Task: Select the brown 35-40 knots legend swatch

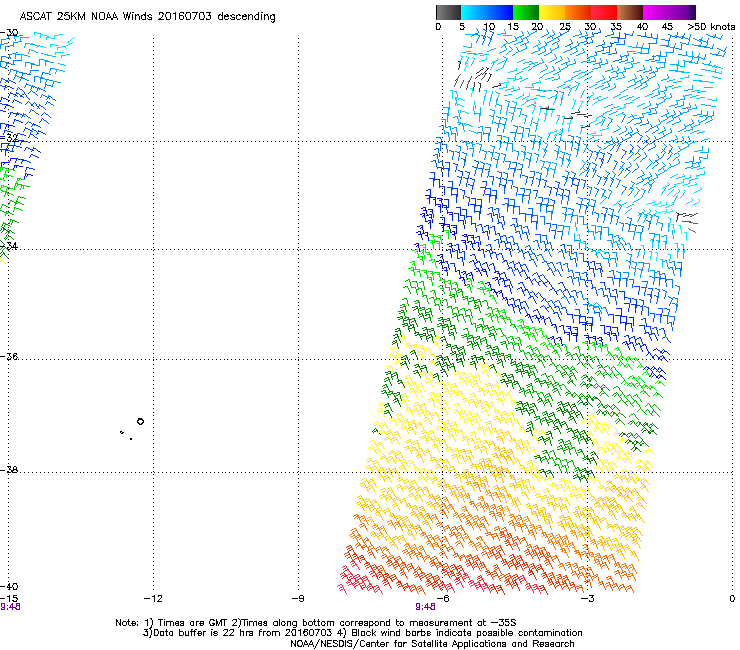Action: pyautogui.click(x=630, y=12)
